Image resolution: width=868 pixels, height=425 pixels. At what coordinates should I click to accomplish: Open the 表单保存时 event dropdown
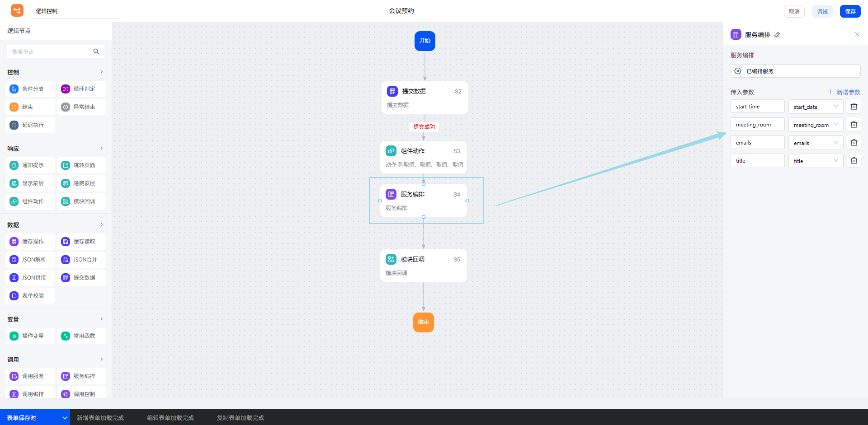pos(65,418)
